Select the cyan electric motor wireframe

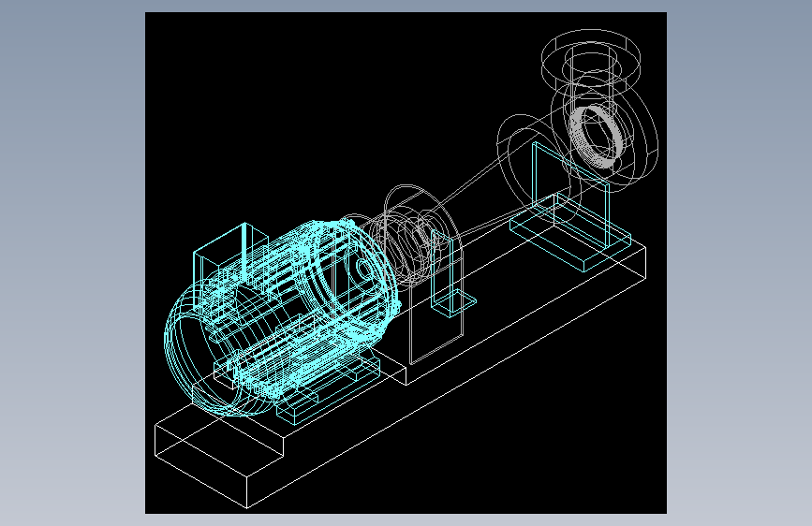(282, 318)
